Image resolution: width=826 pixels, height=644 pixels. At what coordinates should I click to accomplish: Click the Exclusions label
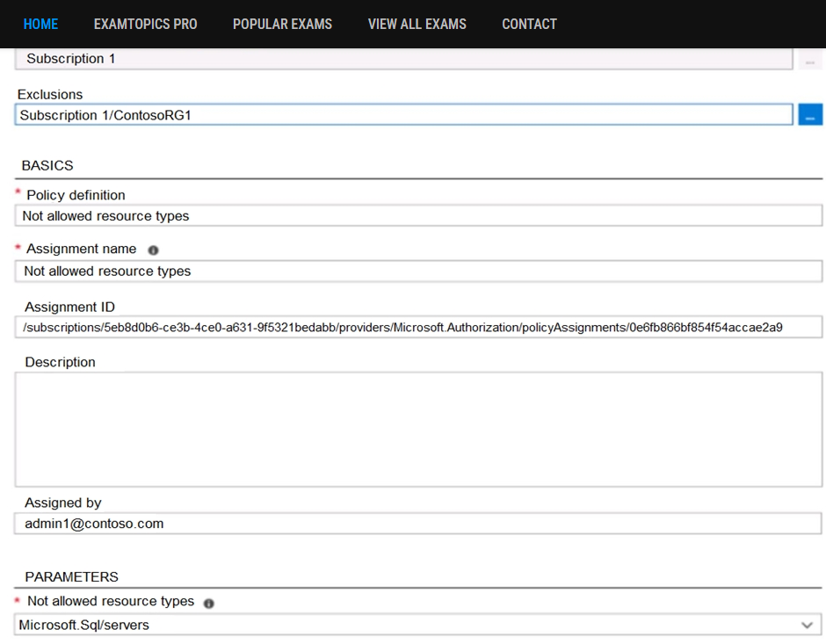point(50,94)
